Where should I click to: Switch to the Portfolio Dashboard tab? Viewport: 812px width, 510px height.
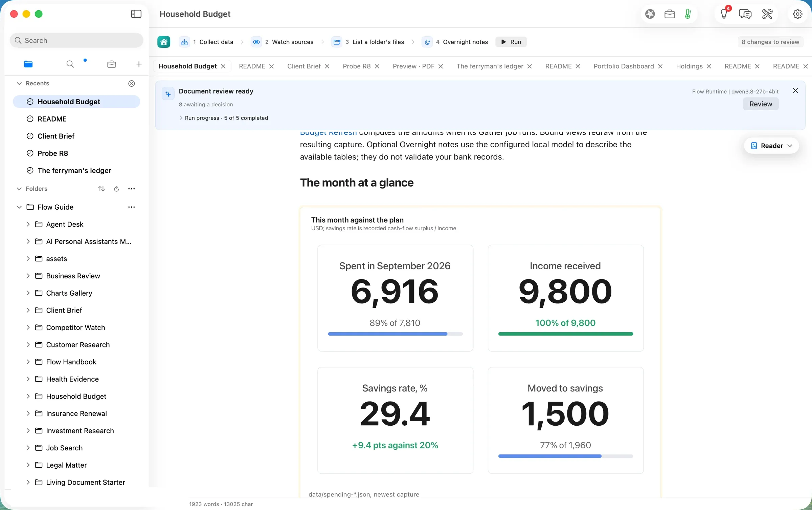tap(624, 66)
